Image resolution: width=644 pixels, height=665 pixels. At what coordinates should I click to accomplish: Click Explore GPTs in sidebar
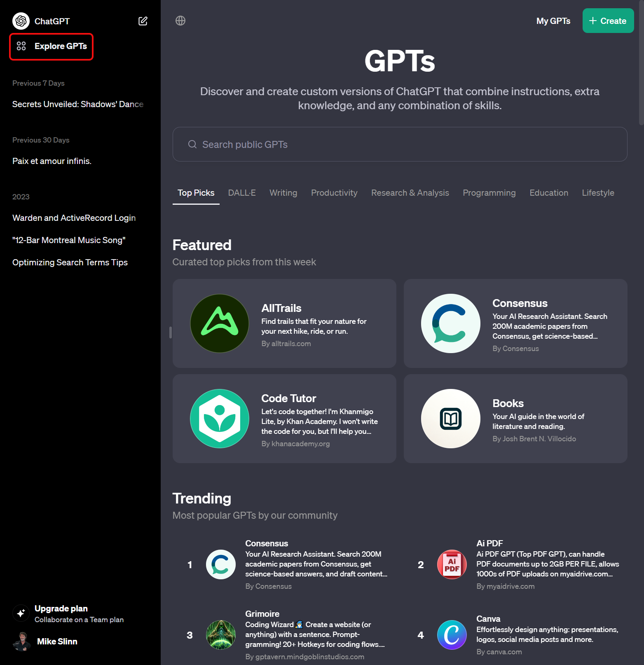[x=52, y=46]
